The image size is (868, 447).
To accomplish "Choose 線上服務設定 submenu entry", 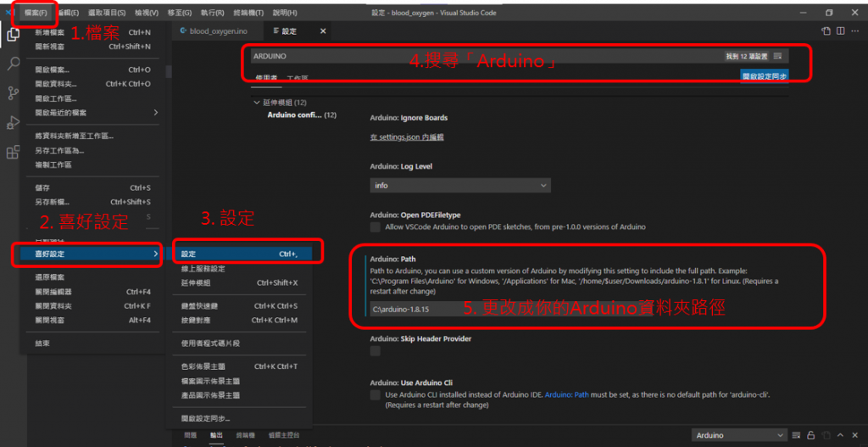I will [x=239, y=269].
